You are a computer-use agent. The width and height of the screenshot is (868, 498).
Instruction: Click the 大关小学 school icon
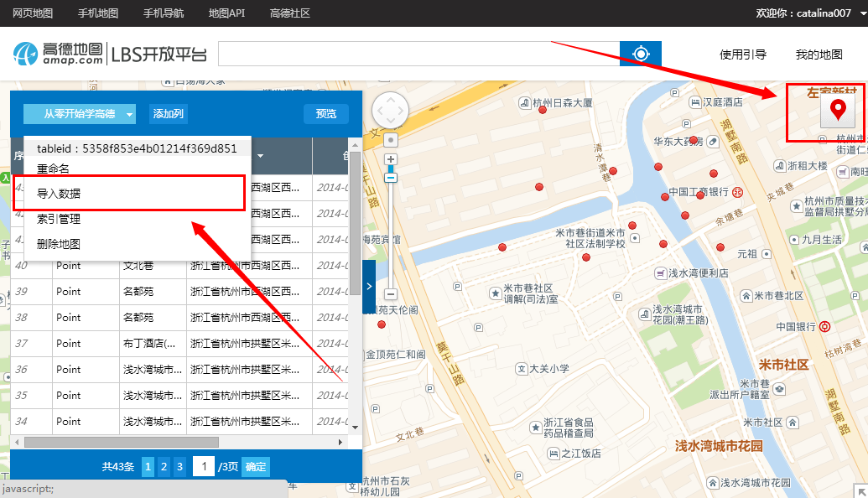pyautogui.click(x=522, y=369)
